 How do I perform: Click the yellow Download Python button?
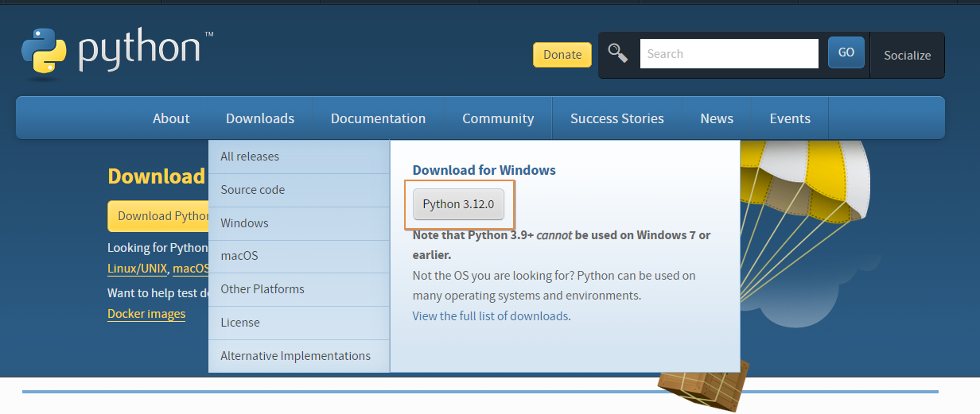158,216
